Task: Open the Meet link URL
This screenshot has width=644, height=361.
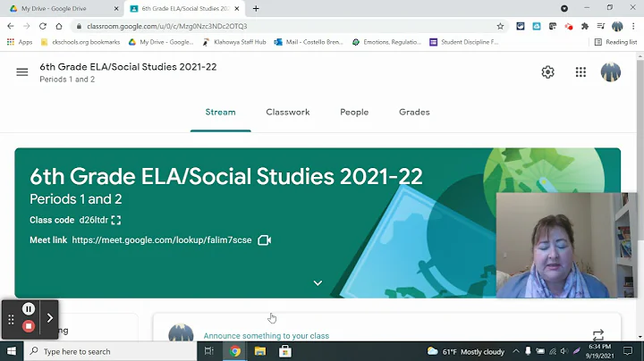Action: point(162,240)
